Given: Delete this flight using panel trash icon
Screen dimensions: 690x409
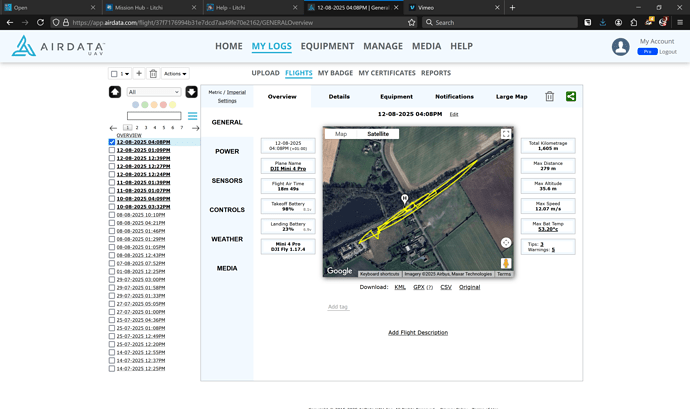Looking at the screenshot, I should coord(549,96).
